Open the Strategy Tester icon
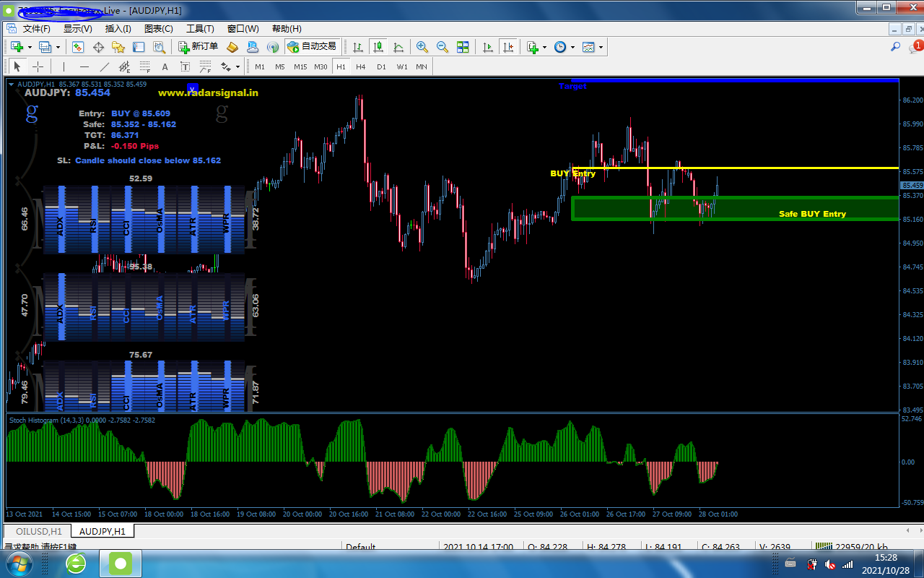This screenshot has height=578, width=924. point(159,47)
